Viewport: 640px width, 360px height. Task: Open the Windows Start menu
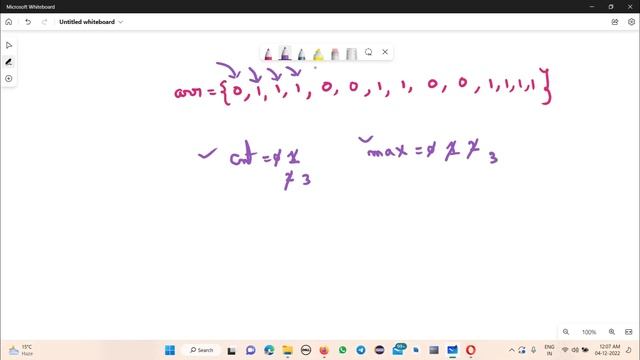click(170, 350)
